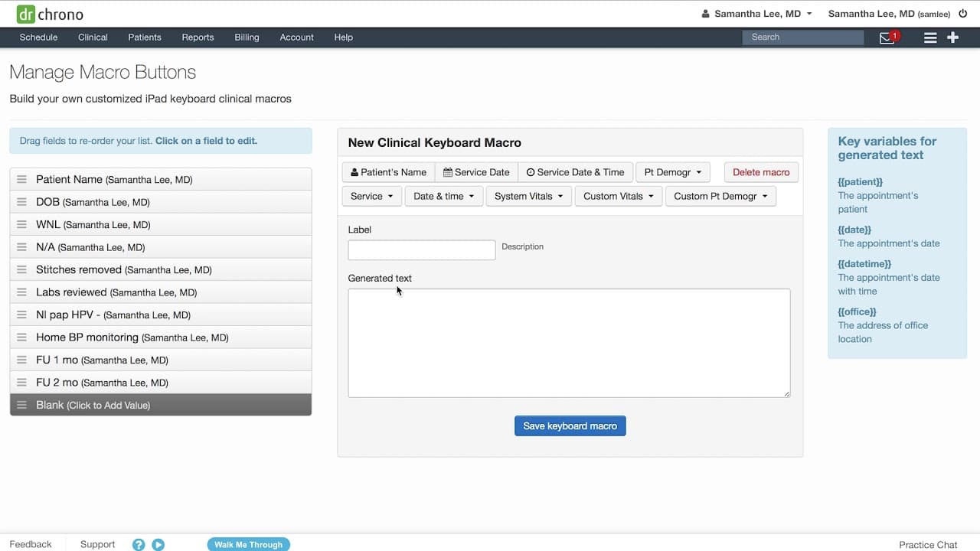
Task: Click the {{datetime}} variable text
Action: pos(864,264)
